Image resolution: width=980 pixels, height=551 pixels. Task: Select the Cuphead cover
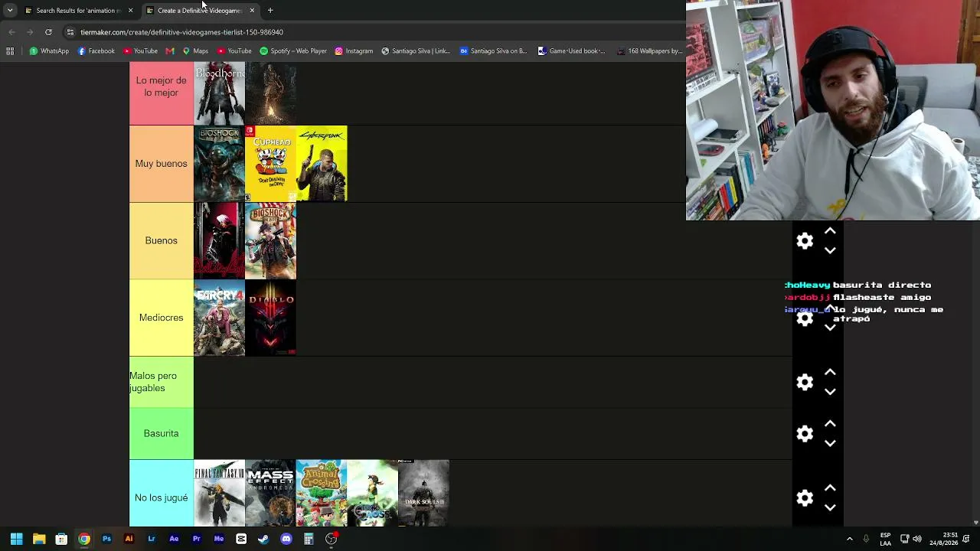tap(270, 164)
